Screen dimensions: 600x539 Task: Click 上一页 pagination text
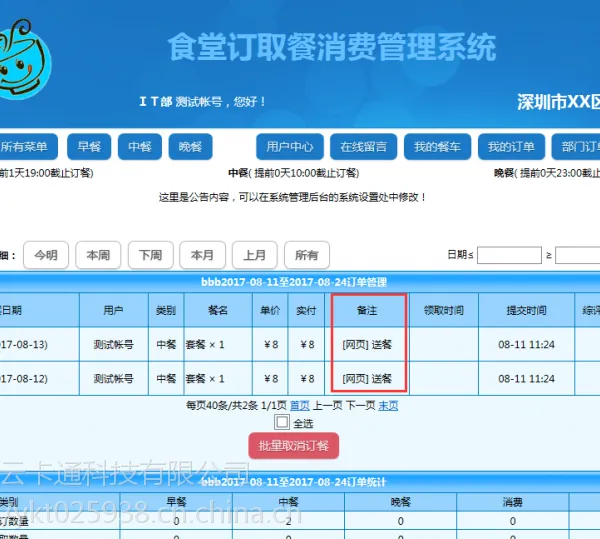coord(328,405)
